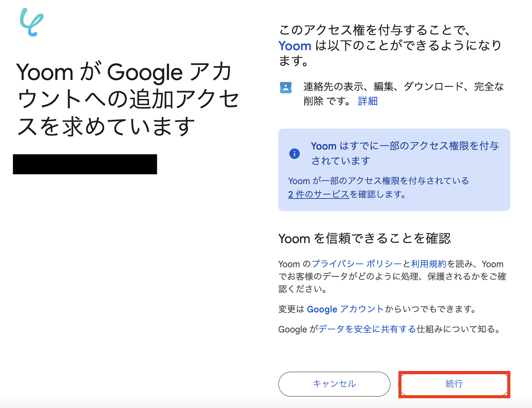Open the データを安全に共有する link

pos(367,329)
